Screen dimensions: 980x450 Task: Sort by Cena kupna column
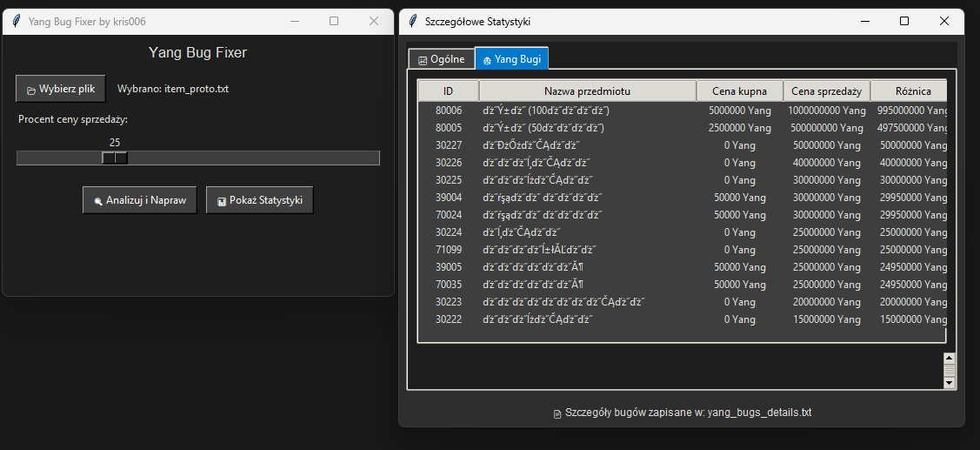[x=739, y=91]
